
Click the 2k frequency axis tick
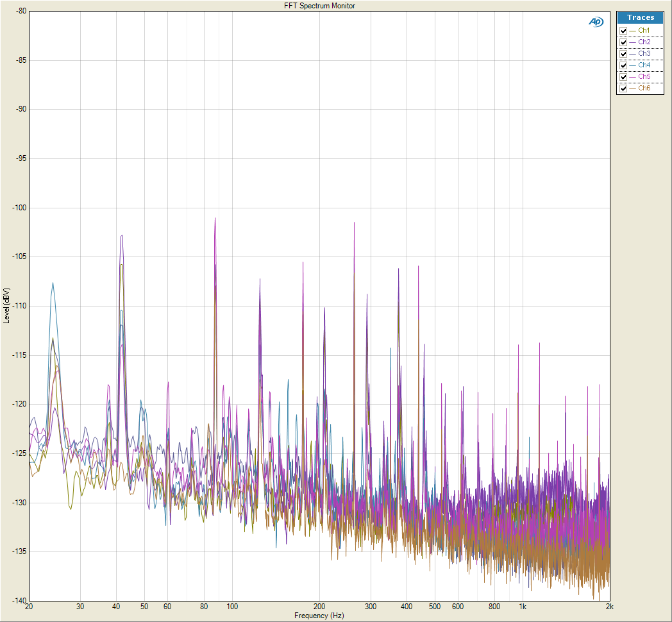tap(609, 607)
